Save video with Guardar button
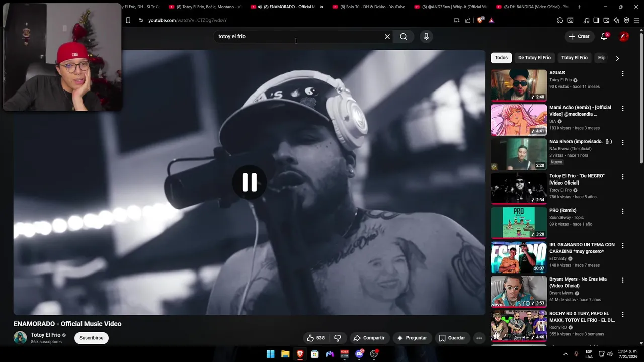The width and height of the screenshot is (644, 362). coord(452,338)
